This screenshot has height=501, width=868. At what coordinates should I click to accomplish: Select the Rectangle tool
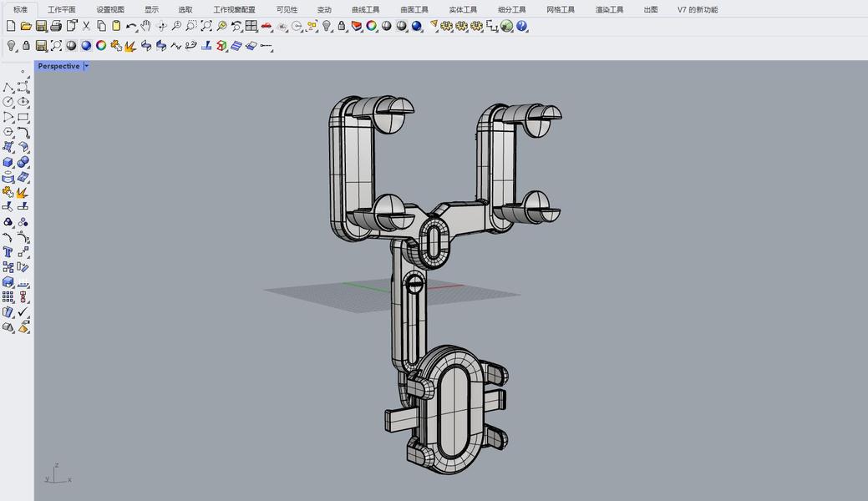point(23,118)
